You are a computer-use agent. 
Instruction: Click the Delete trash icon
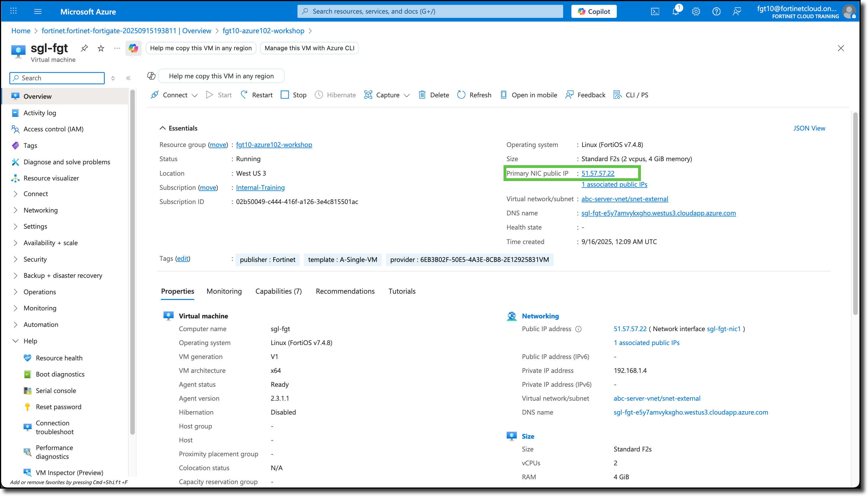(x=422, y=95)
